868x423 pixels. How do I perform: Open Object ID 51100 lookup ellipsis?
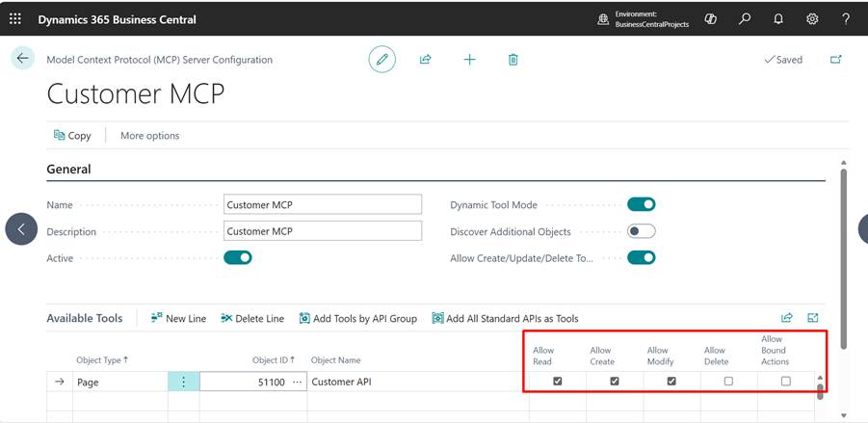[x=298, y=382]
